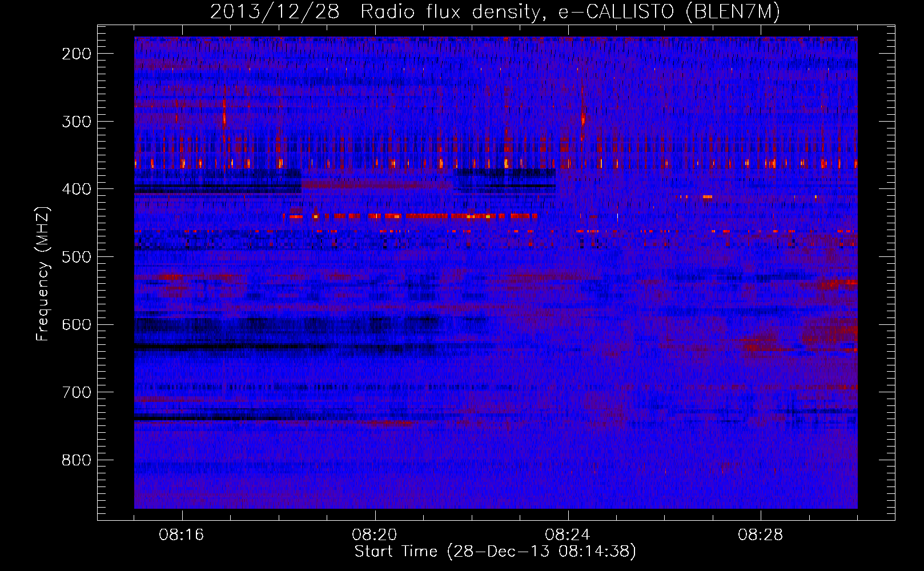Click the 600 frequency tick label
Image resolution: width=924 pixels, height=571 pixels.
tap(76, 324)
